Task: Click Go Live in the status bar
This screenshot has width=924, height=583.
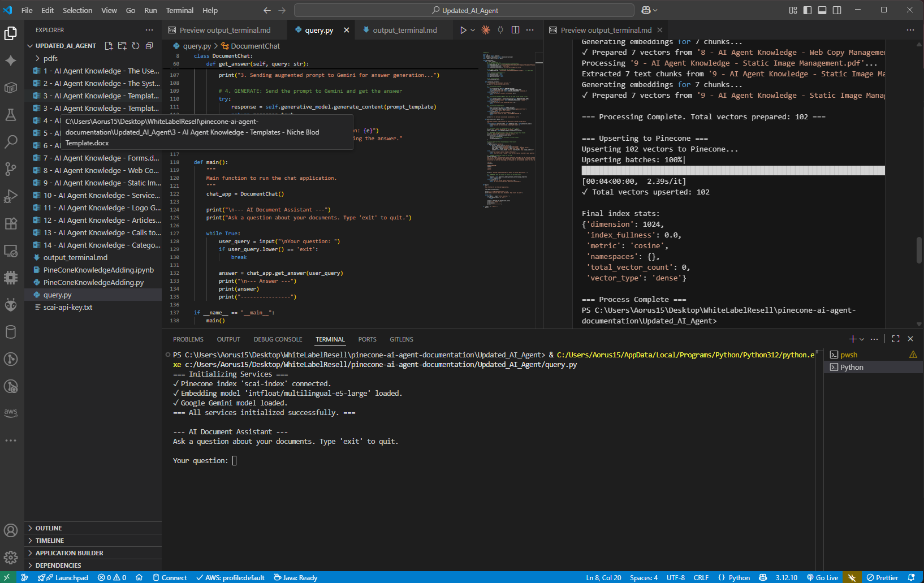Action: 823,577
